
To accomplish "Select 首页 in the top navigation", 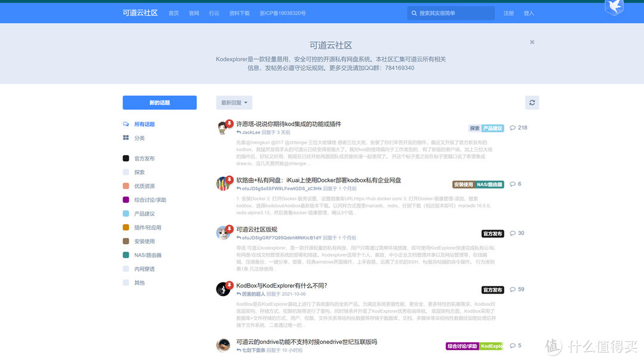I will point(174,13).
